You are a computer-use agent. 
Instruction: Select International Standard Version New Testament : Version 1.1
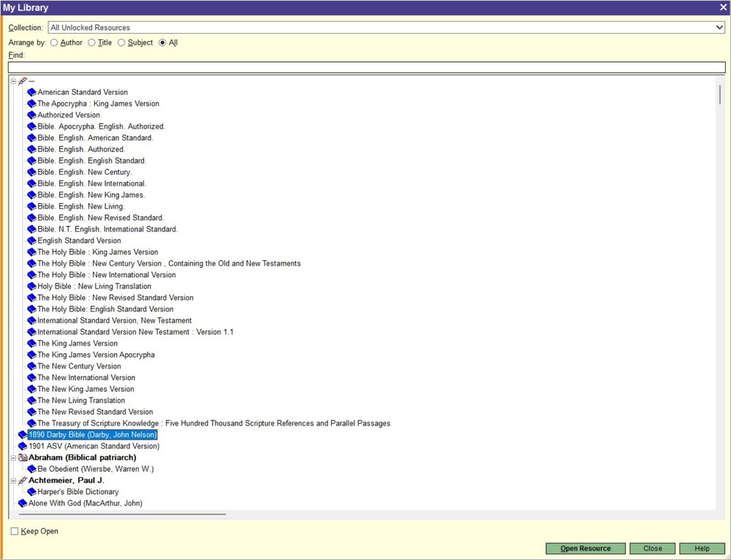tap(135, 332)
